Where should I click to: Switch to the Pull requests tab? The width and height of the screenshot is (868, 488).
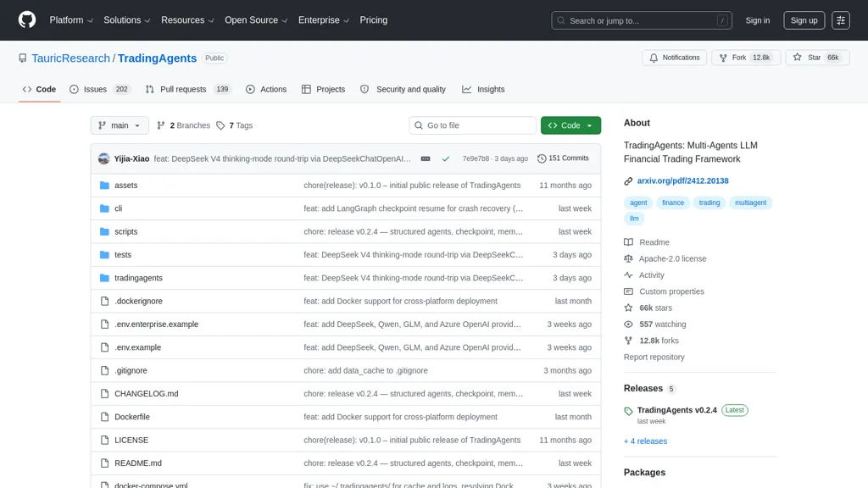coord(187,89)
